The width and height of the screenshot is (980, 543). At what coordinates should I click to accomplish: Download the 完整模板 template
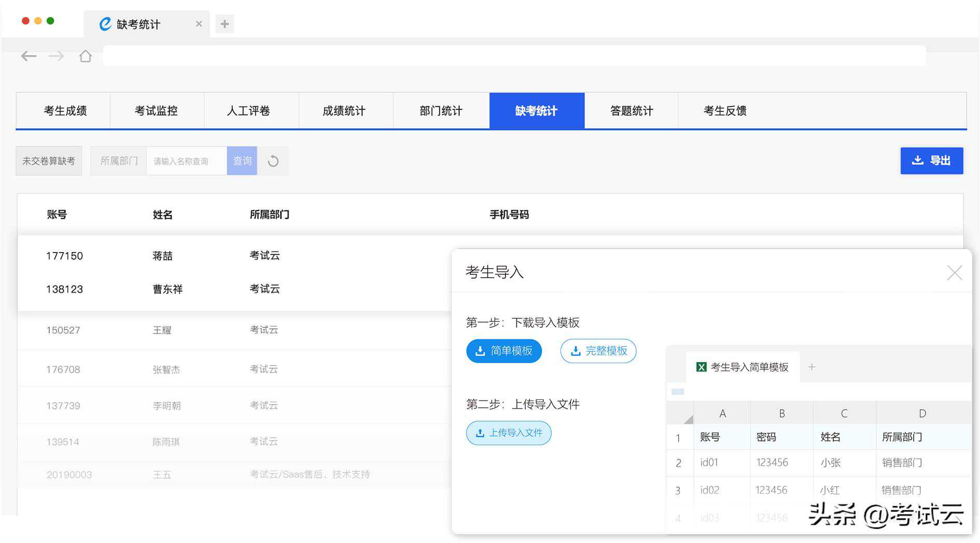(x=598, y=351)
